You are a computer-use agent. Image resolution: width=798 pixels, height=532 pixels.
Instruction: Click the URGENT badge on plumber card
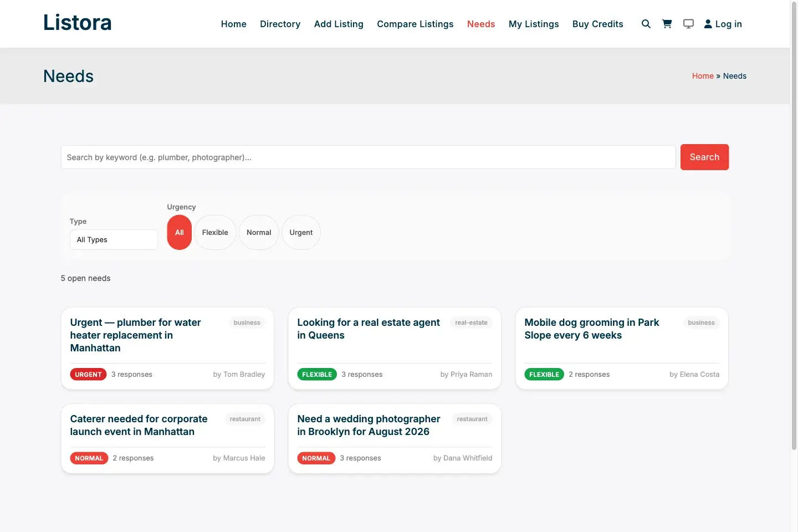click(x=88, y=375)
